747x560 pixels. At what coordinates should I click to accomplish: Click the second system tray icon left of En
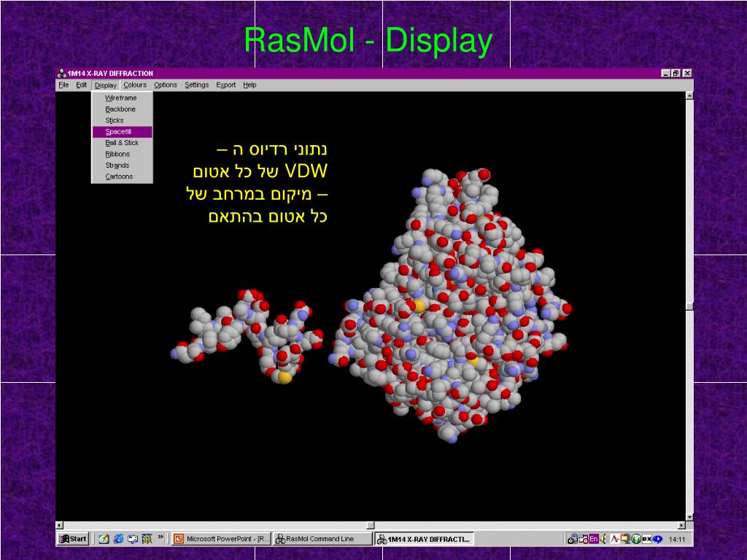pyautogui.click(x=584, y=539)
